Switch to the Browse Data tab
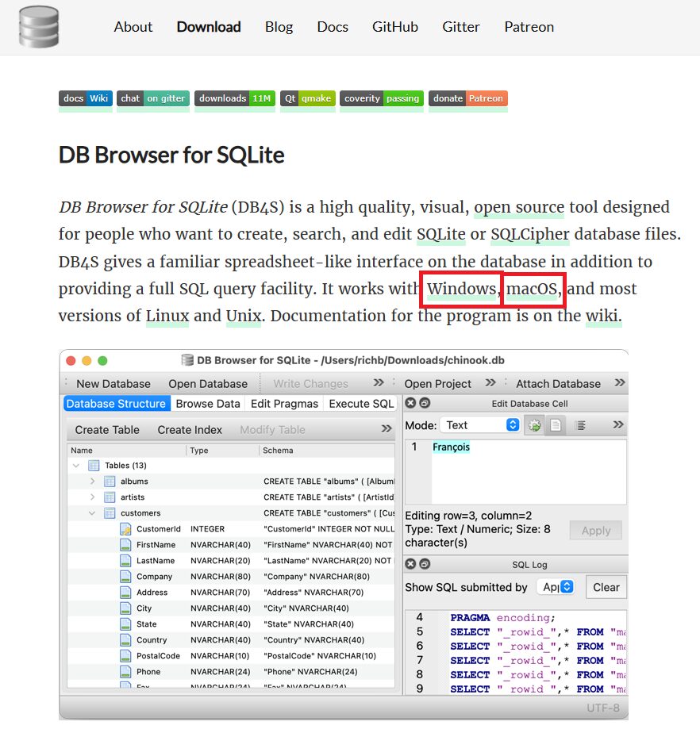700x733 pixels. 208,404
